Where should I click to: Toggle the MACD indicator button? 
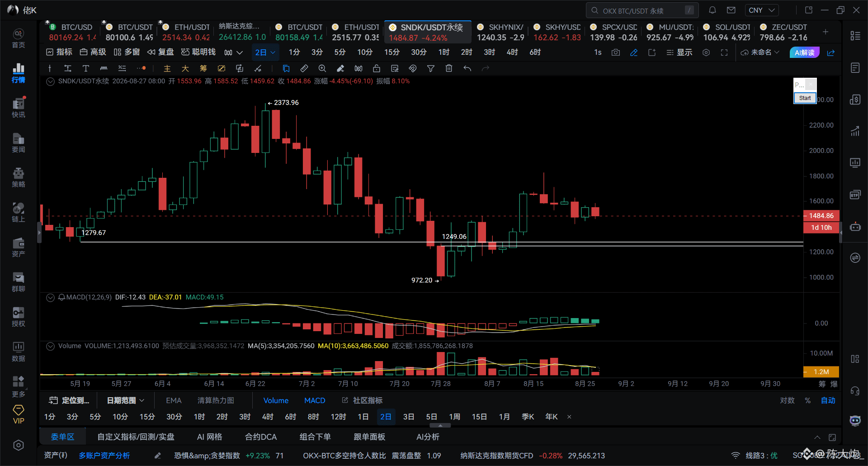point(315,400)
